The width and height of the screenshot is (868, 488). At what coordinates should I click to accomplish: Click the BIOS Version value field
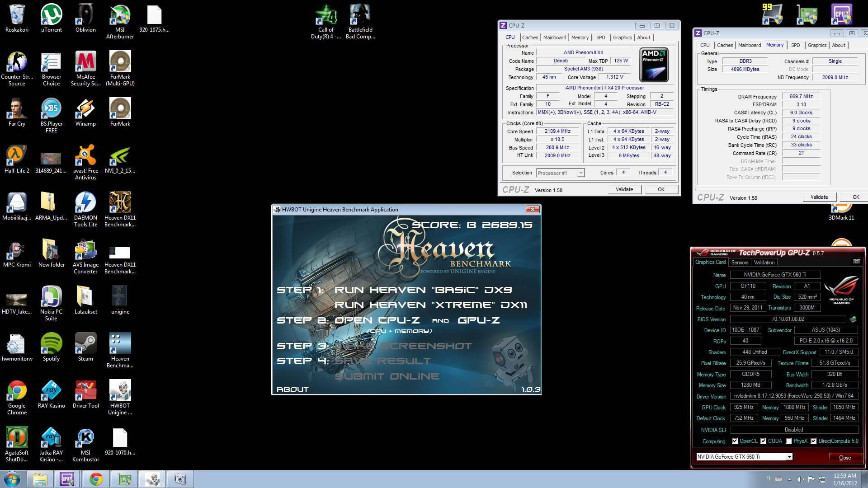click(x=788, y=319)
